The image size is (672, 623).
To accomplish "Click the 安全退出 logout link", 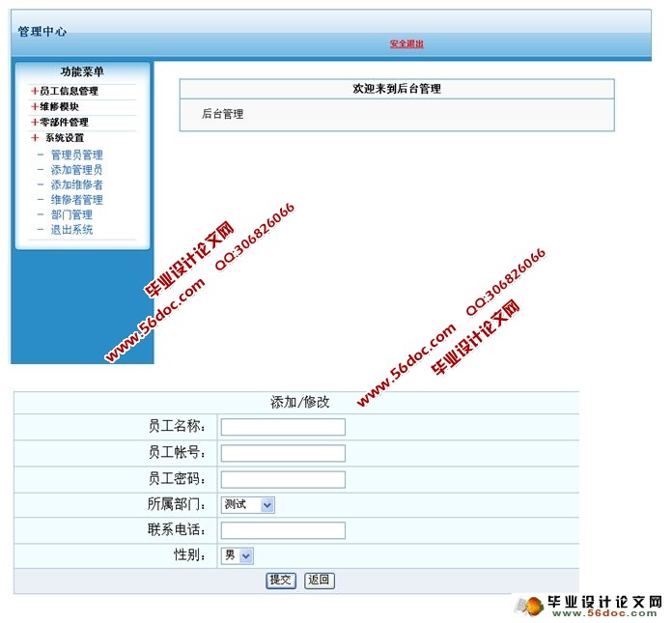I will (x=406, y=43).
